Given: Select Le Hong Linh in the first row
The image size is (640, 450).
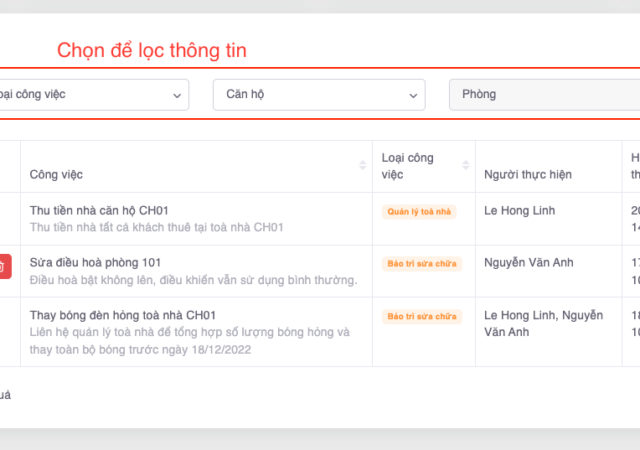Looking at the screenshot, I should click(518, 210).
